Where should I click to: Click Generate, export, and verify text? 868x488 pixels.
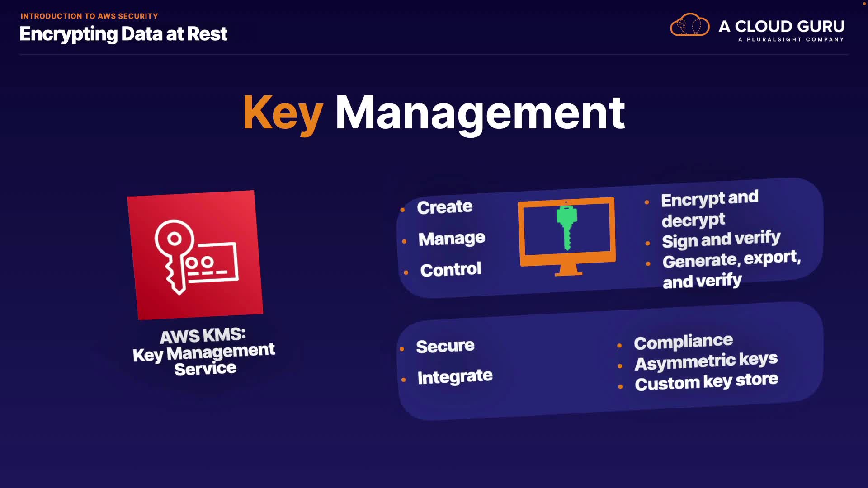click(731, 270)
